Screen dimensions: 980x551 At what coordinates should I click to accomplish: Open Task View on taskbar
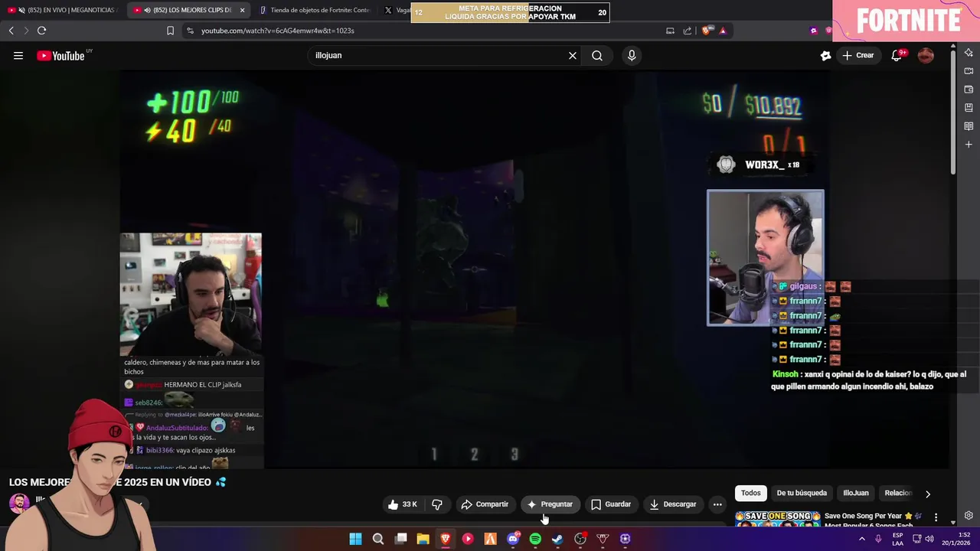pyautogui.click(x=400, y=539)
